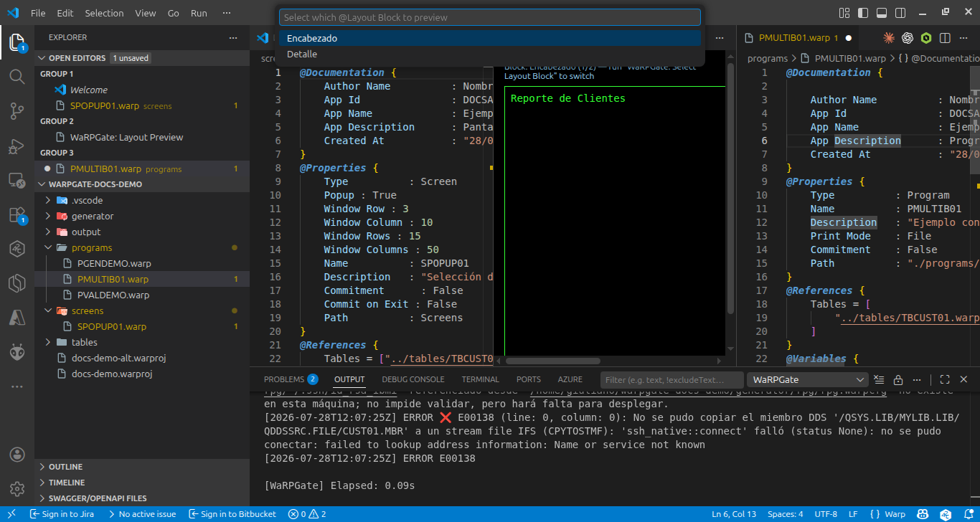Open the Extensions view

(17, 214)
